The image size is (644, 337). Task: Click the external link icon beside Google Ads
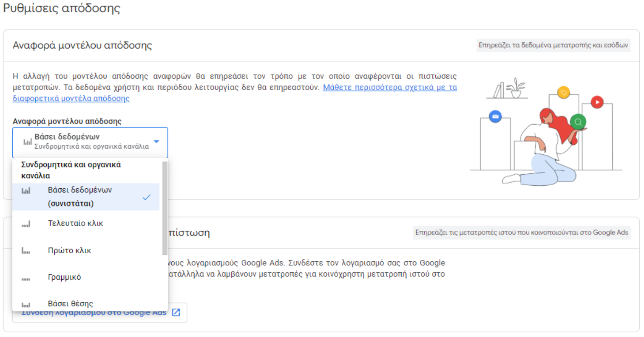click(x=176, y=313)
